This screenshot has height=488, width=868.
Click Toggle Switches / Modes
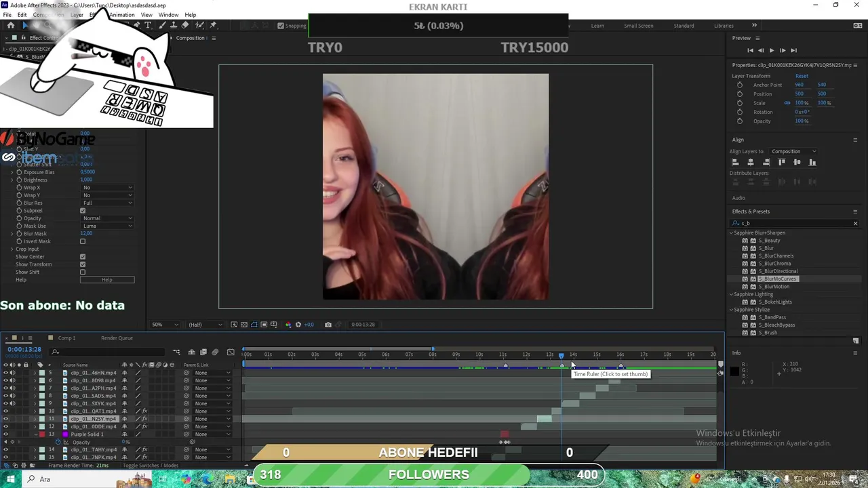click(151, 466)
